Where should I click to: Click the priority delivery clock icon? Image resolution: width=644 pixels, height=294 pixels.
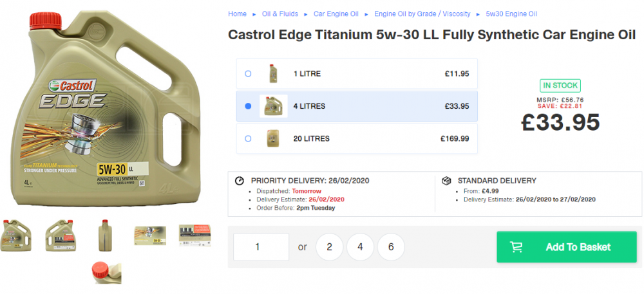239,181
